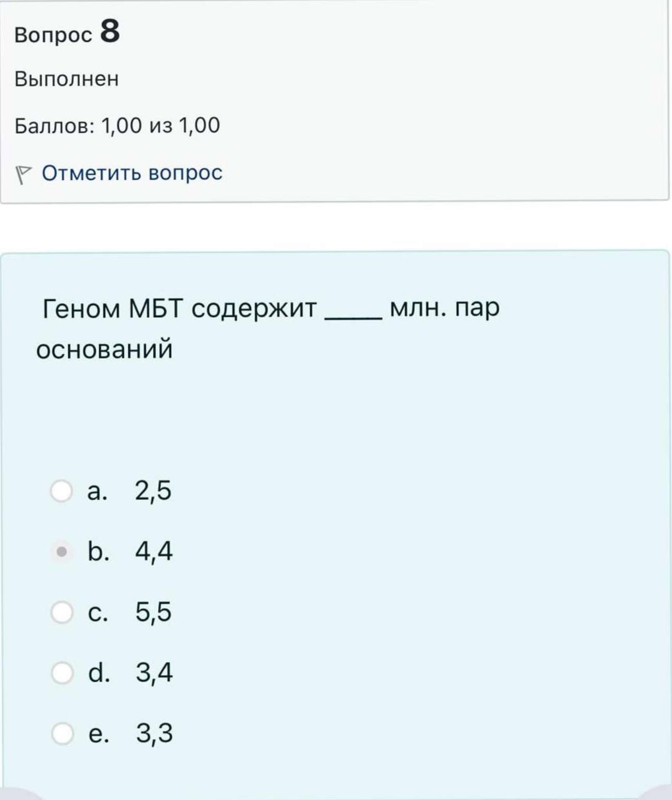Click the Вопрос 8 heading
This screenshot has height=800, width=672.
67,32
